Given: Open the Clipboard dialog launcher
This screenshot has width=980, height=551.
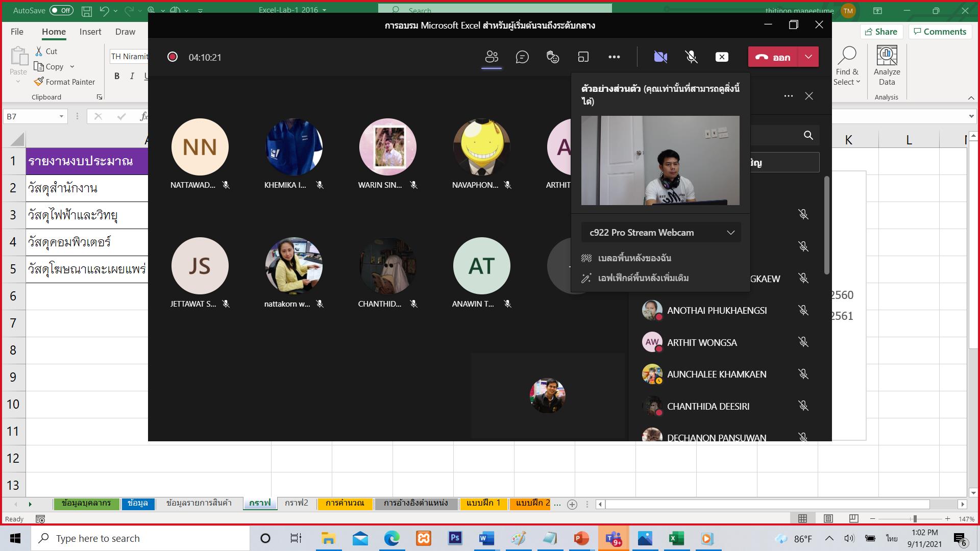Looking at the screenshot, I should click(100, 97).
